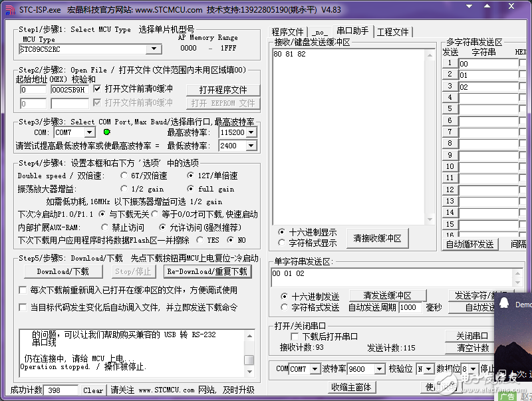Toggle clear buffer before opening file checkbox

[x=97, y=89]
